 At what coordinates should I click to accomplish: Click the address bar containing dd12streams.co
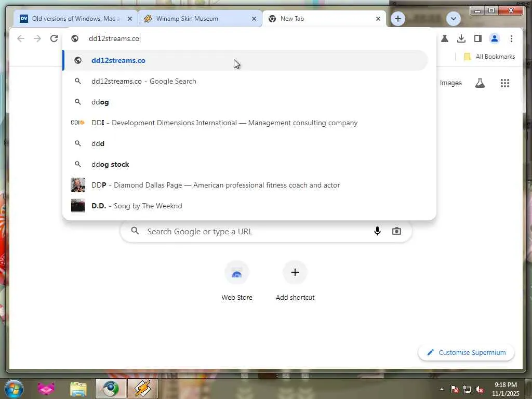pos(249,38)
